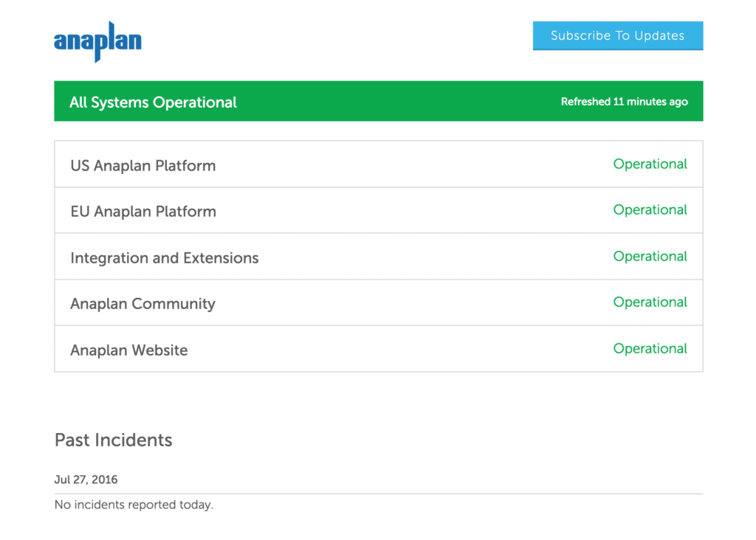The width and height of the screenshot is (756, 540).
Task: Click Operational status for EU Anaplan Platform
Action: tap(650, 210)
